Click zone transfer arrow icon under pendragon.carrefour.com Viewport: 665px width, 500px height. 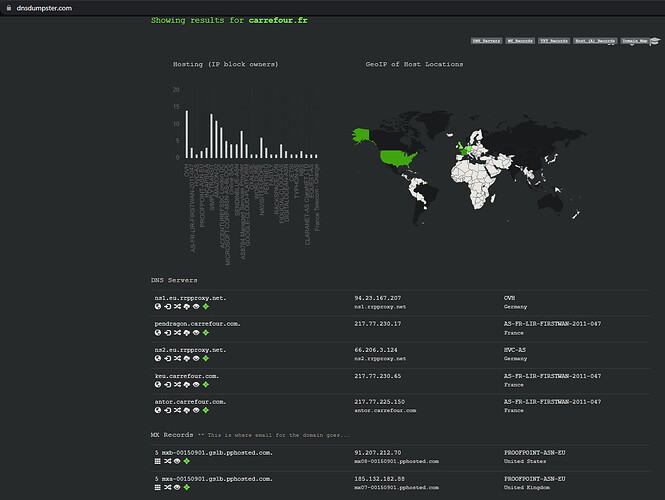tap(168, 333)
